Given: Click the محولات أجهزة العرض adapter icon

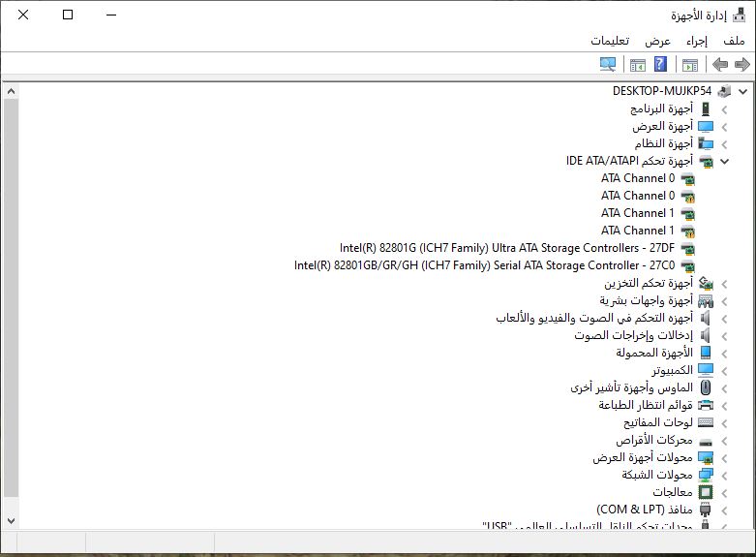Looking at the screenshot, I should [x=706, y=457].
